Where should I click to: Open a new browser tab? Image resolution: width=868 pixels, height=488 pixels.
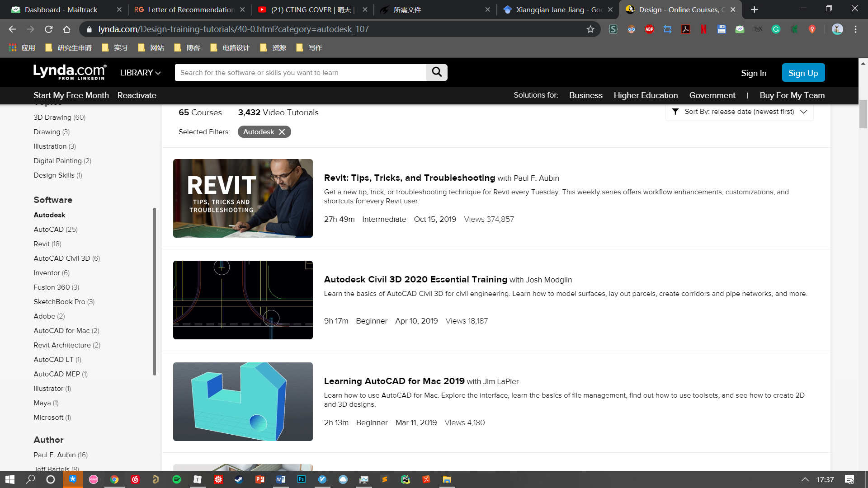[754, 9]
